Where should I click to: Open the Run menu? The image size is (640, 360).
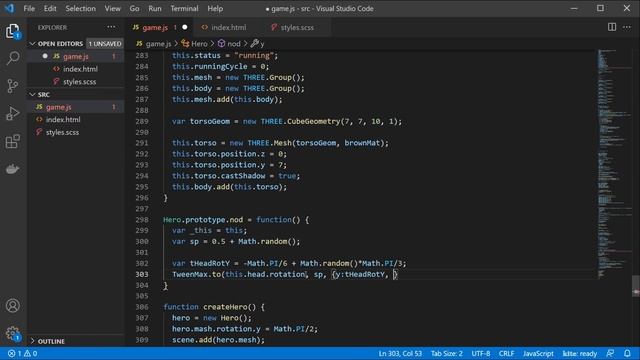[155, 9]
